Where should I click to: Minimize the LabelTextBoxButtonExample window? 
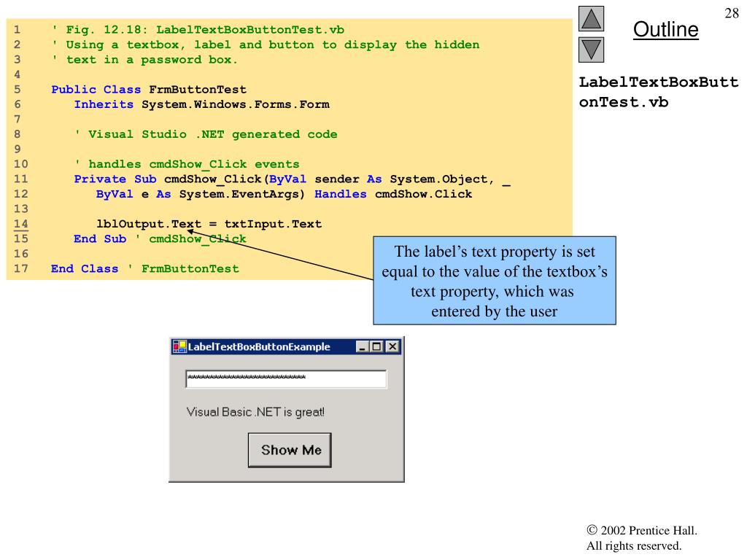pos(363,346)
